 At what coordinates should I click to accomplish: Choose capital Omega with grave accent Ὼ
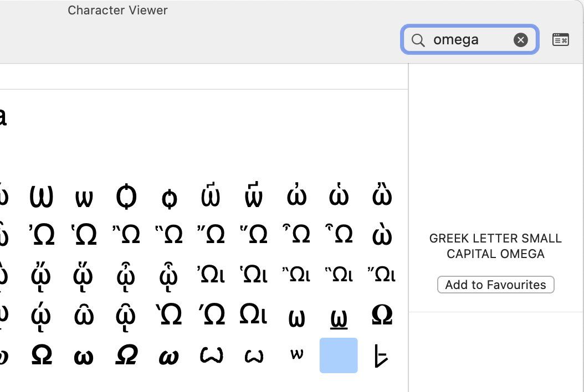point(169,316)
